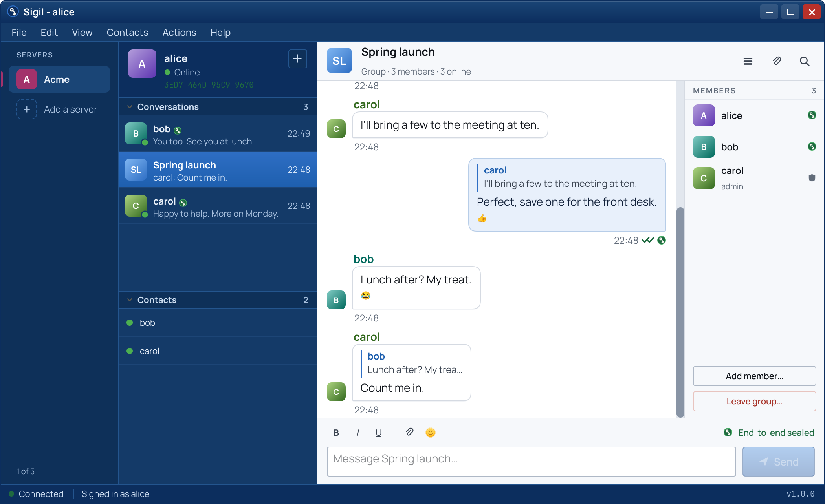This screenshot has width=825, height=504.
Task: Click the thumbs up reaction on your message
Action: click(x=482, y=218)
